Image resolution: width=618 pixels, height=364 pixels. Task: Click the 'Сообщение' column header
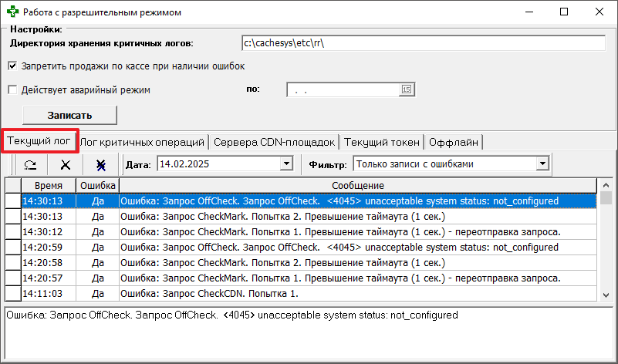[x=357, y=186]
